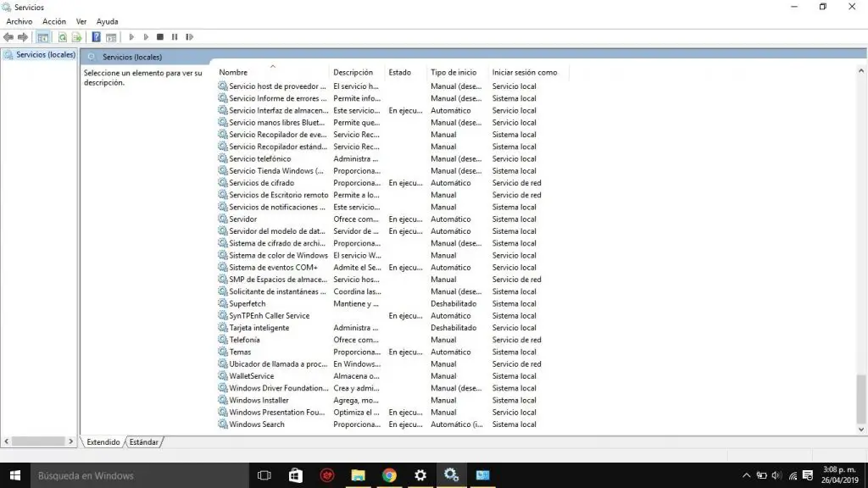The width and height of the screenshot is (868, 488).
Task: Open the Ayuda menu
Action: click(x=108, y=21)
